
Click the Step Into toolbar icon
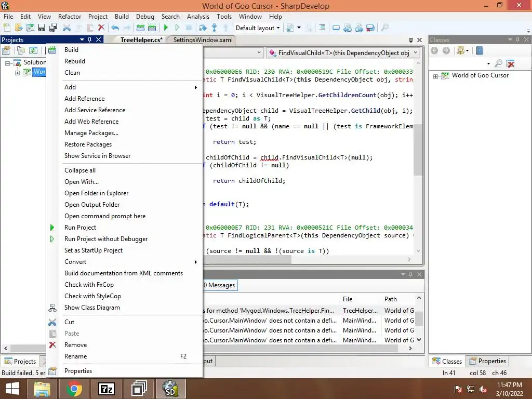pos(214,28)
